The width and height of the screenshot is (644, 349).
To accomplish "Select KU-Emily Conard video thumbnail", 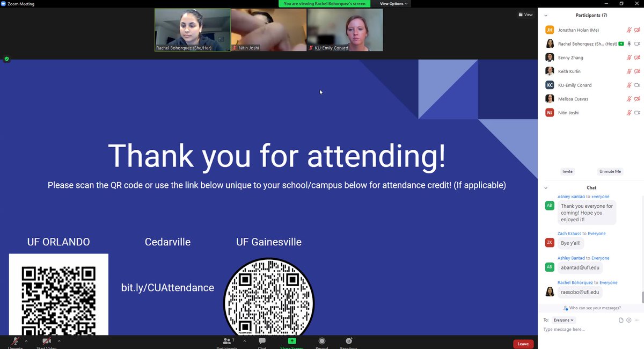I will 345,30.
